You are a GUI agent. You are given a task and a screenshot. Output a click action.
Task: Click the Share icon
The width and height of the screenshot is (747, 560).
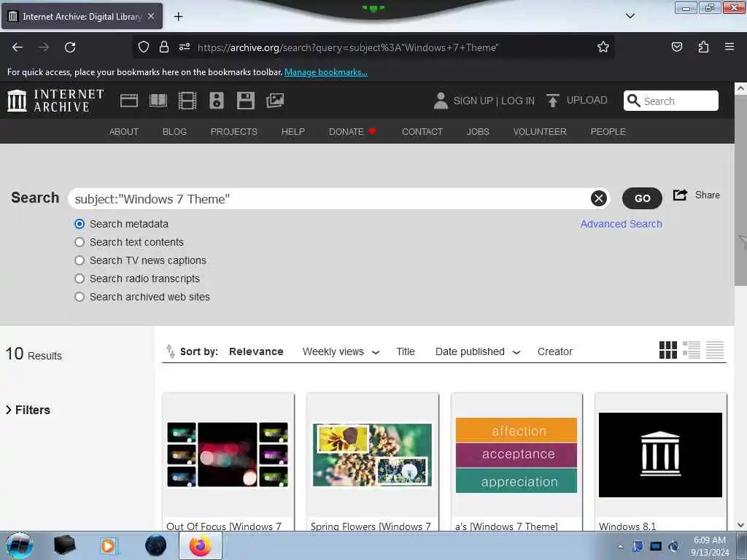(680, 195)
